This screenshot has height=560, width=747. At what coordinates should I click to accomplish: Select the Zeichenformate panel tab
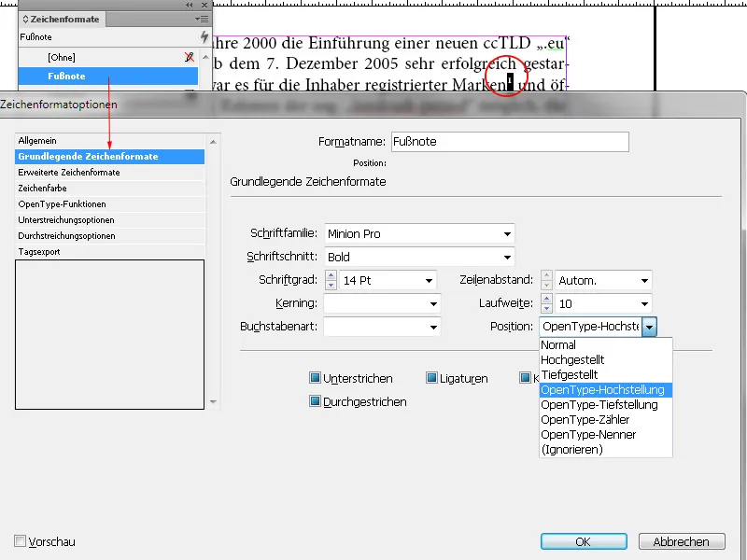tap(62, 19)
